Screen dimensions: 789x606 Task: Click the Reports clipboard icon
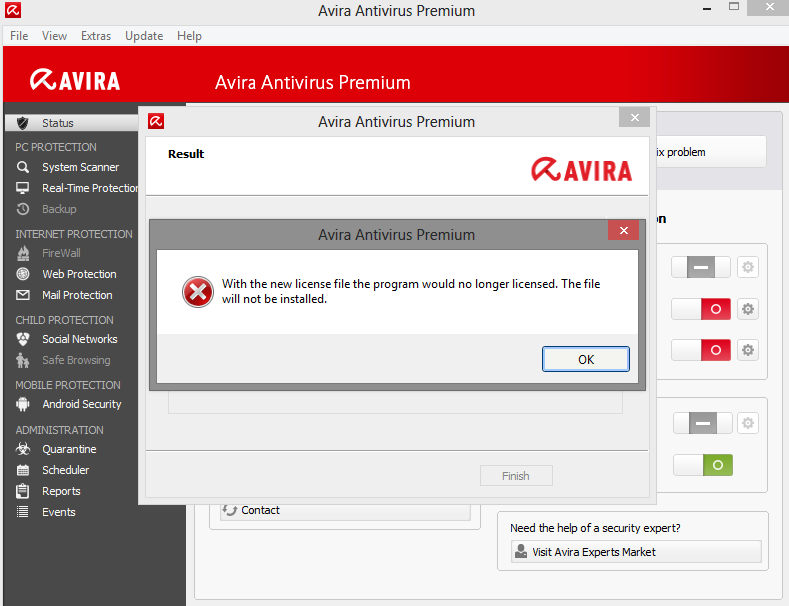23,491
